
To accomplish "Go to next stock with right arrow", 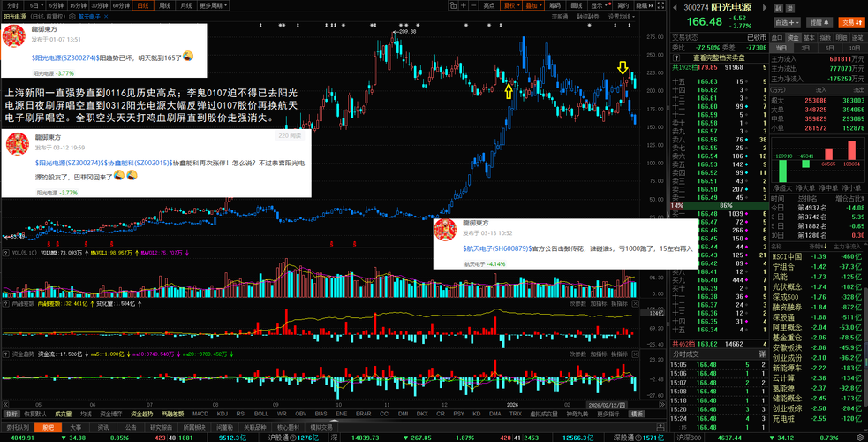I will click(x=765, y=8).
